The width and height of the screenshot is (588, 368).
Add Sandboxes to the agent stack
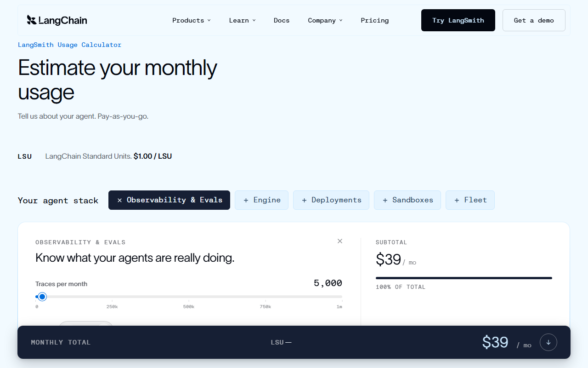(x=407, y=200)
